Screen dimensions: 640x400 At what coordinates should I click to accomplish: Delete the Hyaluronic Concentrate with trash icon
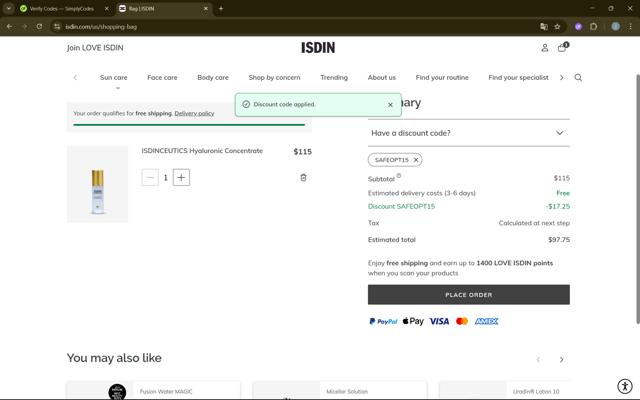coord(303,178)
